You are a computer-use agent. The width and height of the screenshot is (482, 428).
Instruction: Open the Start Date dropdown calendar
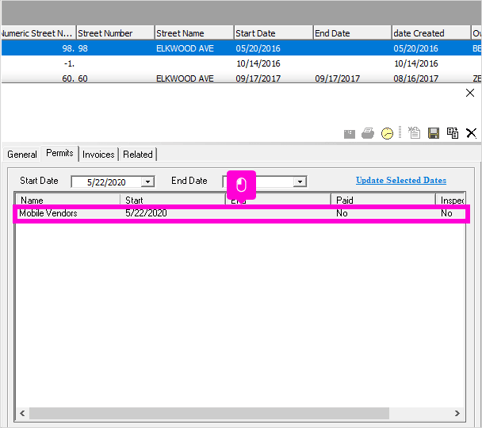[147, 182]
